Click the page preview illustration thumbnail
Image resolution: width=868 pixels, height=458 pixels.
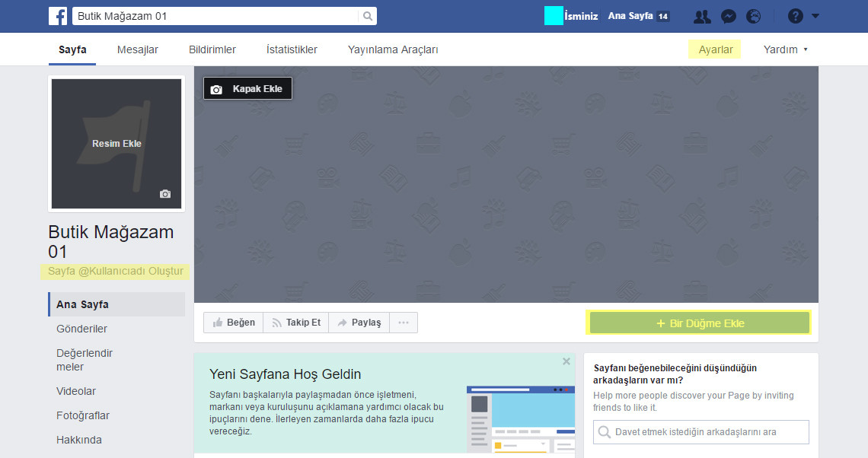(520, 419)
